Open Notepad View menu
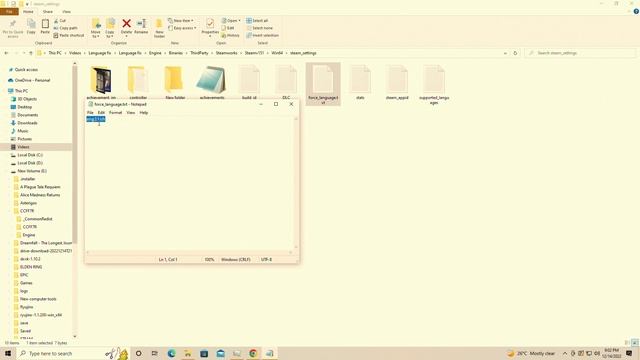Viewport: 640px width, 360px height. click(x=131, y=113)
